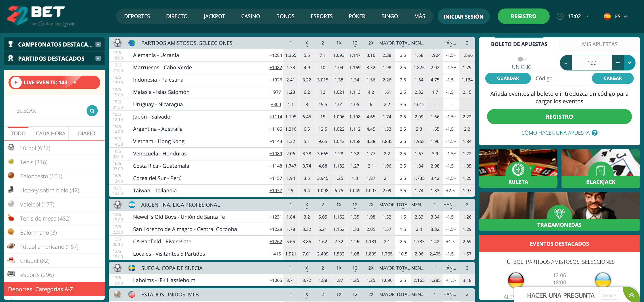Expand Campeonatos Destacados section
644x302 pixels.
click(x=98, y=44)
